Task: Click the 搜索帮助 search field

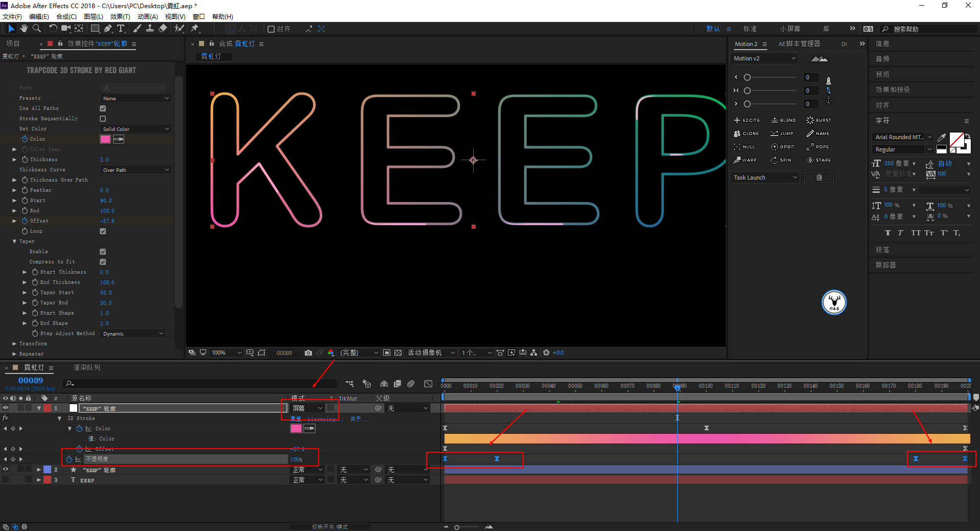Action: coord(928,29)
